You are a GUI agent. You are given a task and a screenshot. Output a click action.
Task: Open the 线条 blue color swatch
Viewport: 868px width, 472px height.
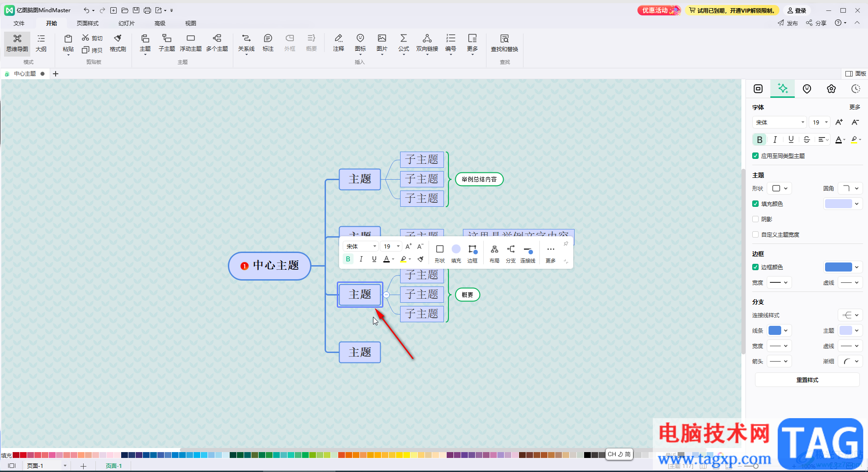(779, 330)
